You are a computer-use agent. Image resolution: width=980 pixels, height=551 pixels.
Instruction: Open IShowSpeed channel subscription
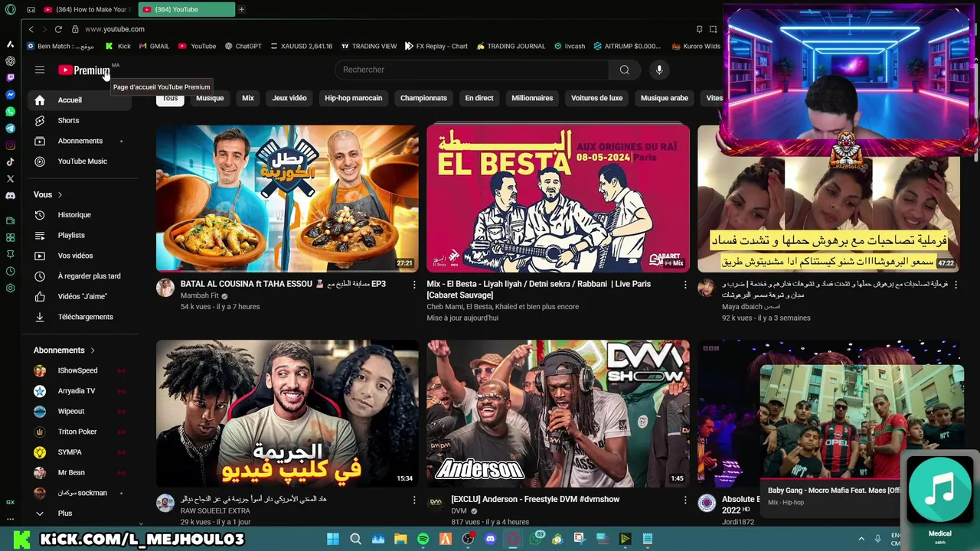pyautogui.click(x=80, y=370)
